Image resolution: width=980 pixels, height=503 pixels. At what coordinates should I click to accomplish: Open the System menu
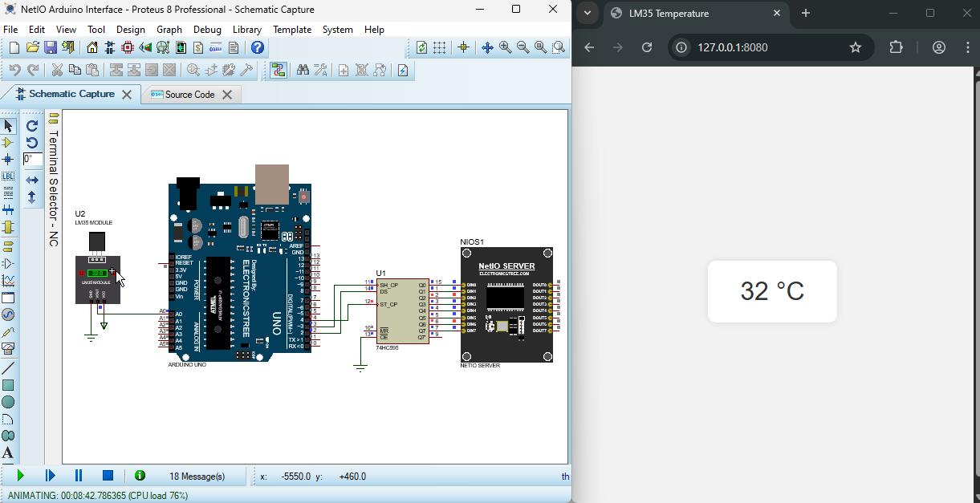338,30
